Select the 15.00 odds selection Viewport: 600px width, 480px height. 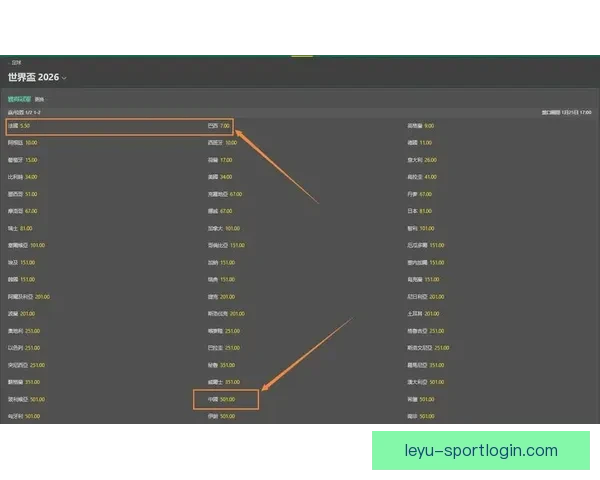click(x=31, y=160)
